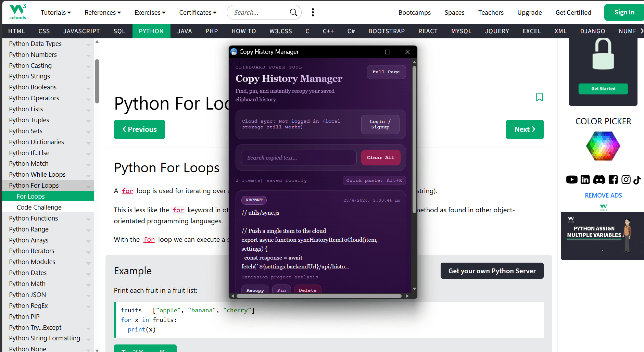This screenshot has width=644, height=352.
Task: Focus the Search copied text field
Action: [x=299, y=158]
